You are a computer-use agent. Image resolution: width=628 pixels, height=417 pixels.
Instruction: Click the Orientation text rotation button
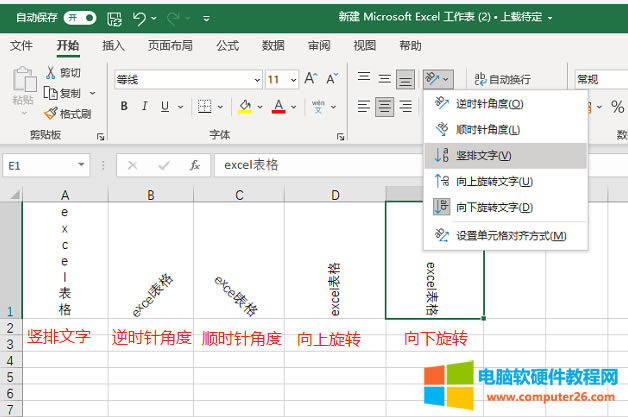(x=434, y=78)
